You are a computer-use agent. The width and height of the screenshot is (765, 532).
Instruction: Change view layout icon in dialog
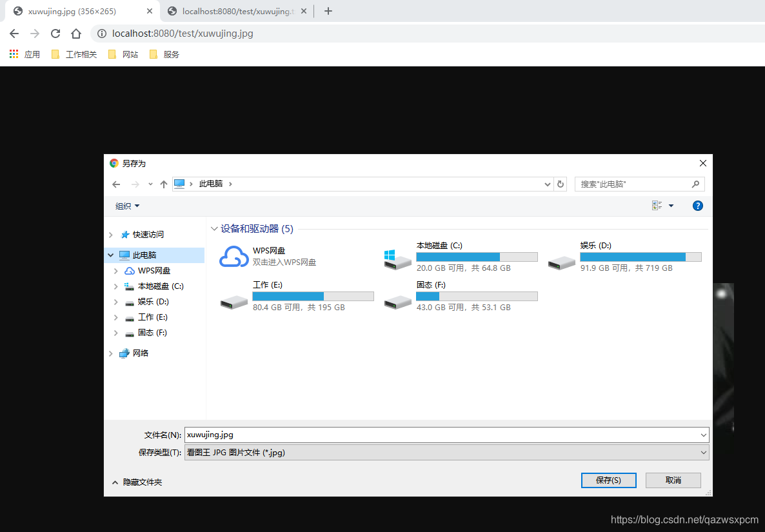tap(657, 206)
